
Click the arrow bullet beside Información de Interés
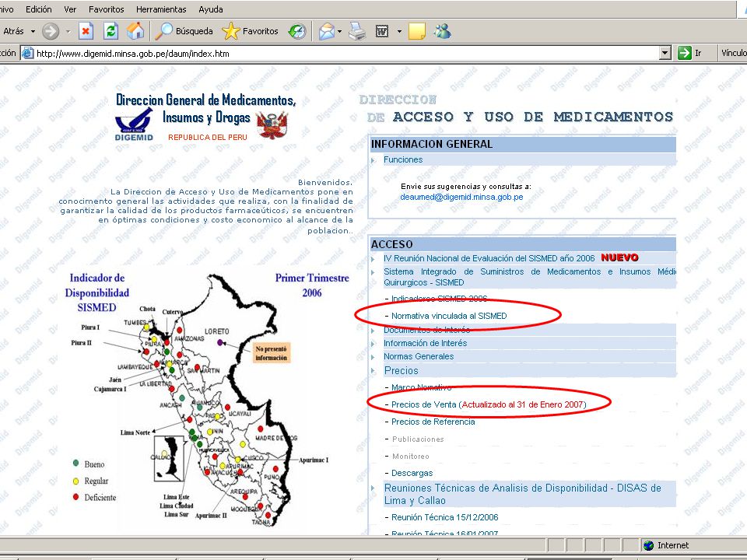click(x=373, y=344)
